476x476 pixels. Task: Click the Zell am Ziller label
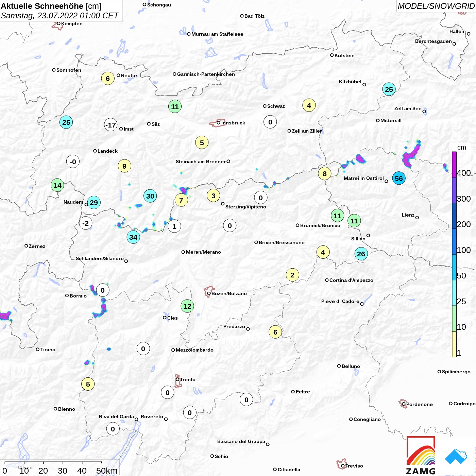[x=307, y=131]
